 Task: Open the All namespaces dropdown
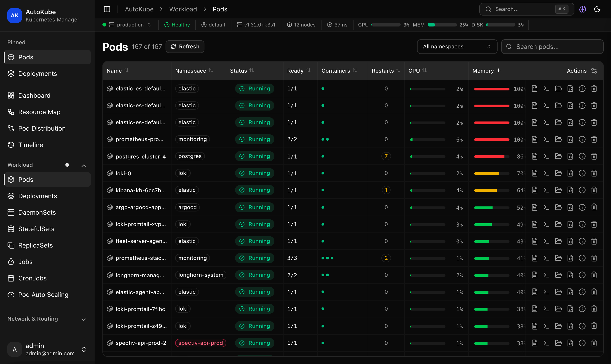[457, 47]
